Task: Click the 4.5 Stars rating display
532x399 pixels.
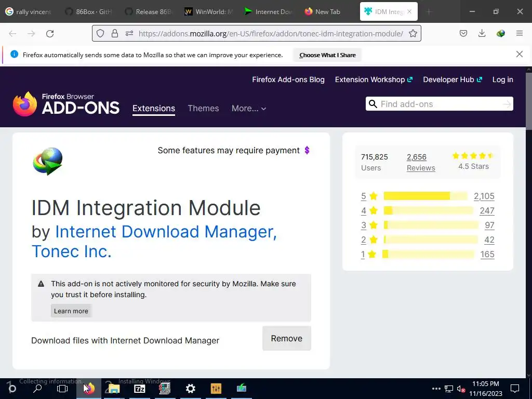Action: (473, 161)
